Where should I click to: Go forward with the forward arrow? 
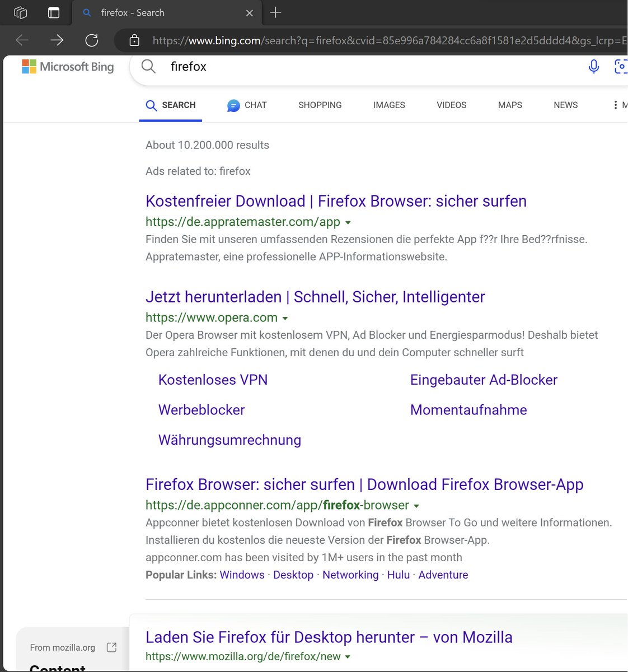[x=57, y=40]
